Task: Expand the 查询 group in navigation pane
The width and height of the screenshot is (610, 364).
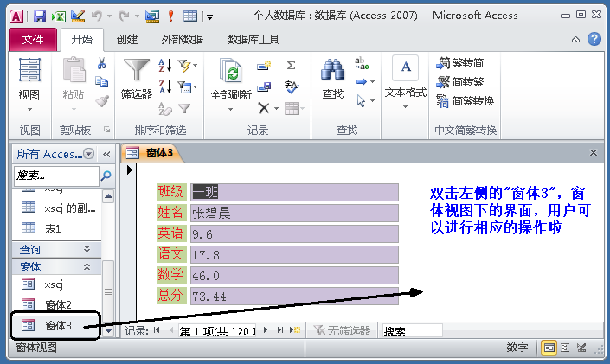Action: tap(87, 249)
